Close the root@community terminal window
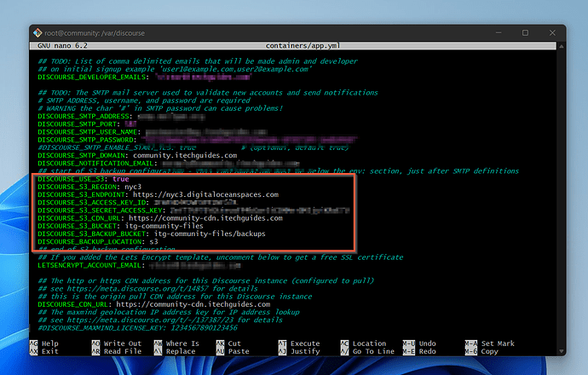Viewport: 588px width, 375px height. [x=552, y=33]
